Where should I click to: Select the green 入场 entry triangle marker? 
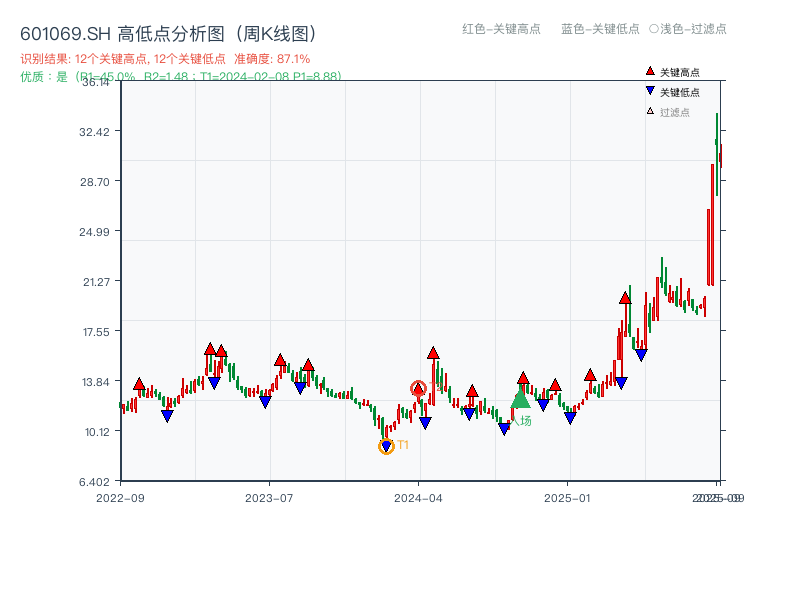tap(521, 400)
